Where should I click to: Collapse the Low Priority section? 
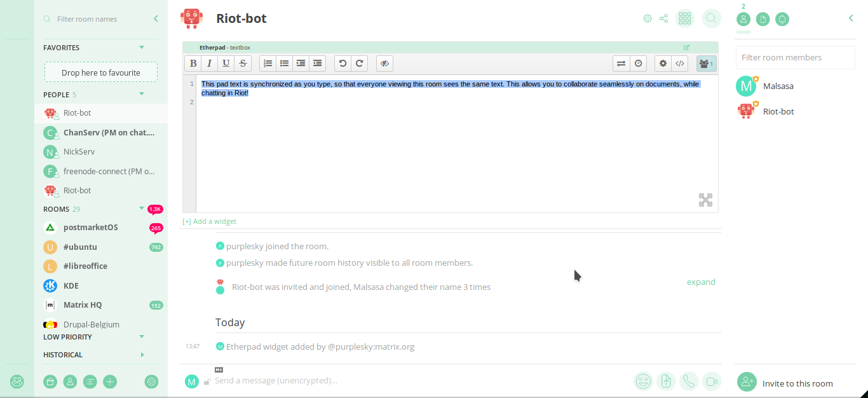142,337
